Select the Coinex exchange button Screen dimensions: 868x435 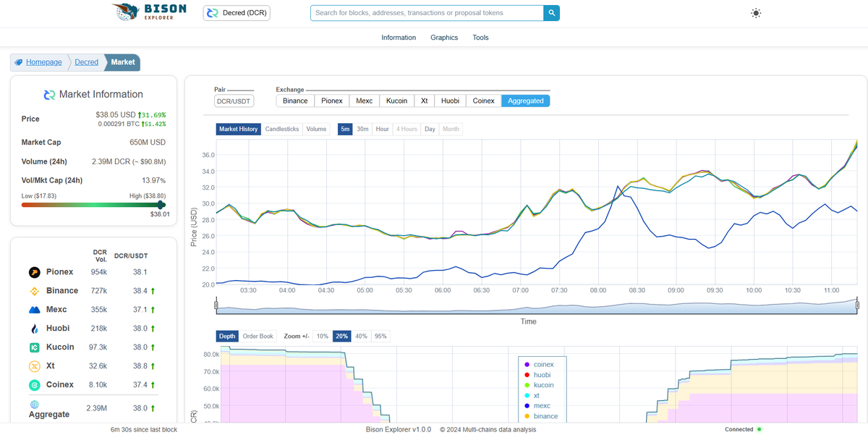[x=484, y=101]
